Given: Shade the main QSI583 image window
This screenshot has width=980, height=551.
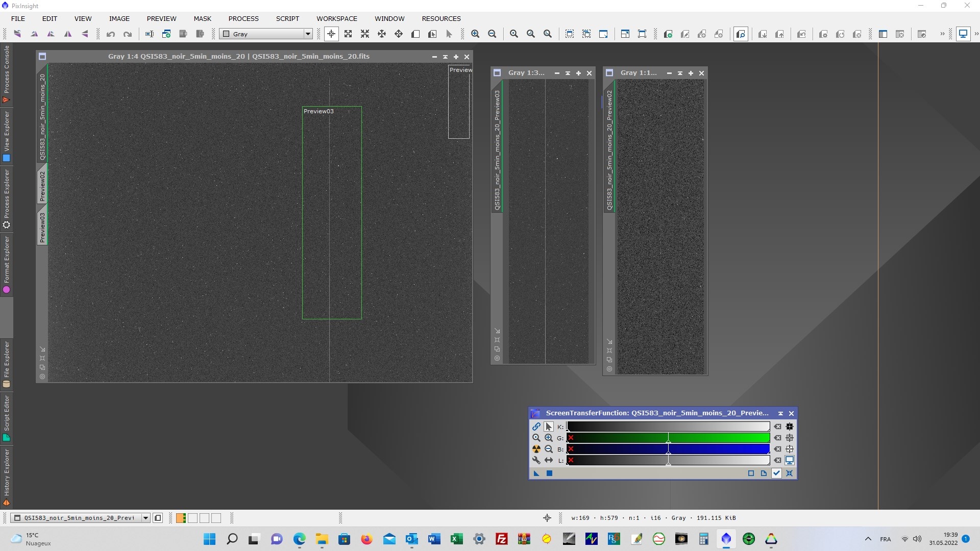Looking at the screenshot, I should click(445, 57).
